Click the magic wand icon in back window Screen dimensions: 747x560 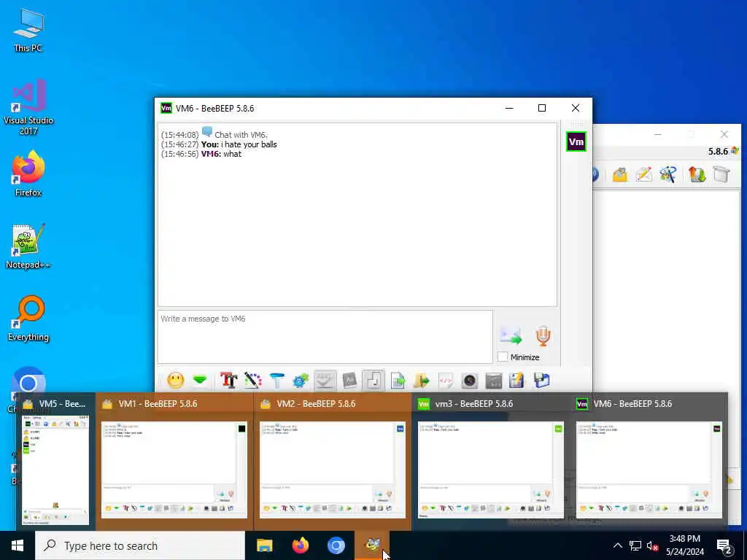click(668, 175)
